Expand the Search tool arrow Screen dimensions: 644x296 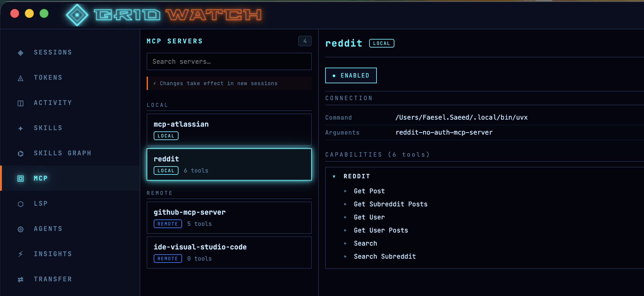345,243
